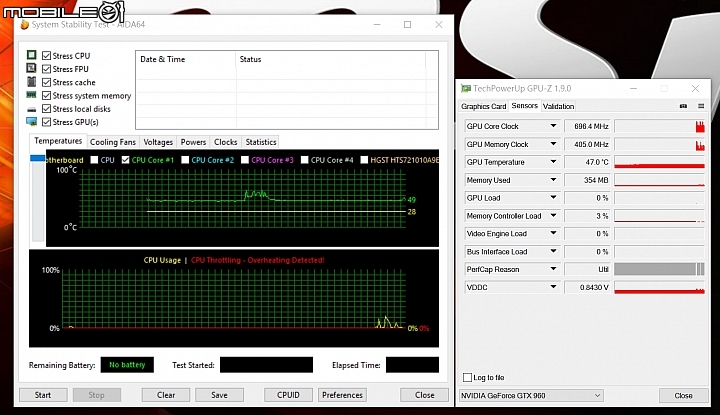Expand the Bus Interface Load dropdown

[x=553, y=251]
